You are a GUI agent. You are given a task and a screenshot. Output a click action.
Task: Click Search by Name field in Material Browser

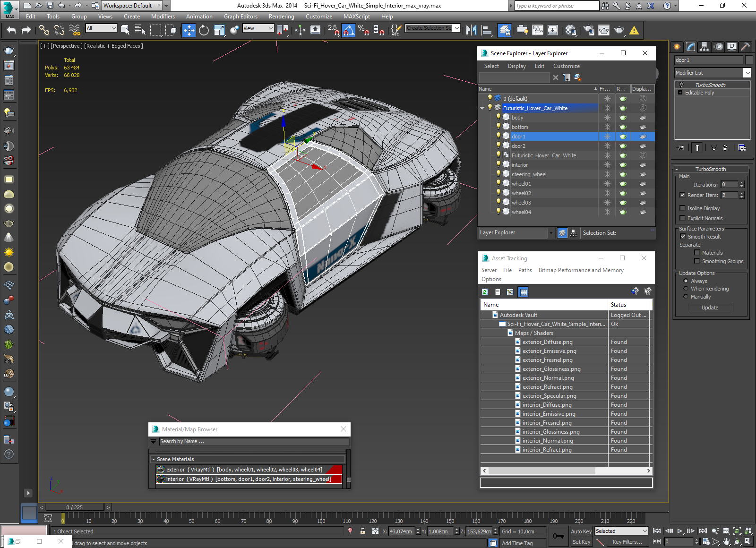254,441
